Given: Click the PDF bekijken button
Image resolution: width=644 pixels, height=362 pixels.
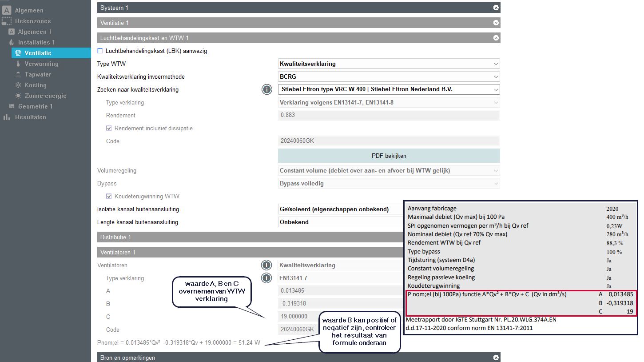Looking at the screenshot, I should click(x=389, y=156).
